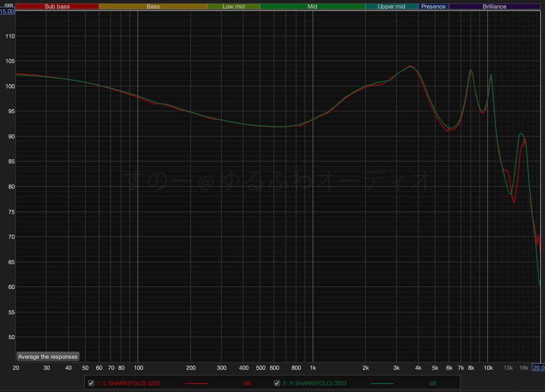Click the green line swatch for R SHARK trace
This screenshot has height=392, width=545.
point(382,384)
